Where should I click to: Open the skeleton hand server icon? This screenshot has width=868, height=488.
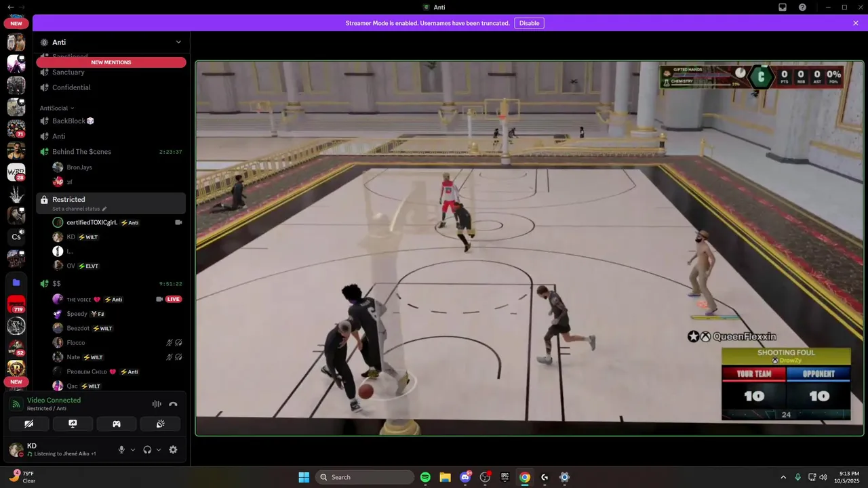pos(16,194)
